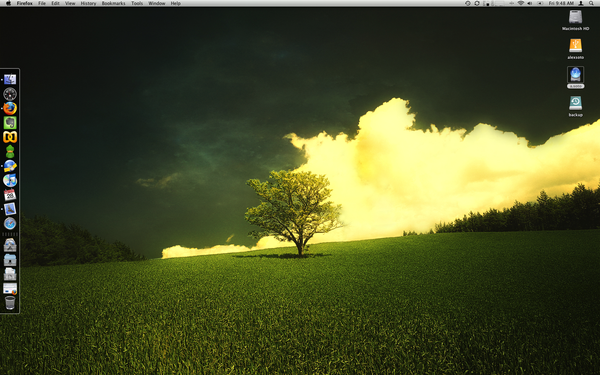This screenshot has height=375, width=600.
Task: Open Evernote elephant icon in Dock
Action: (10, 123)
